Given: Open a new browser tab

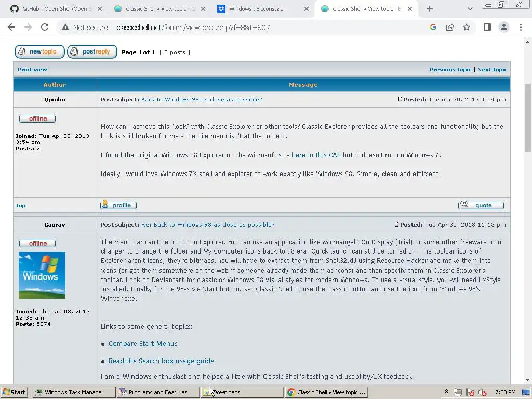Looking at the screenshot, I should tap(430, 9).
